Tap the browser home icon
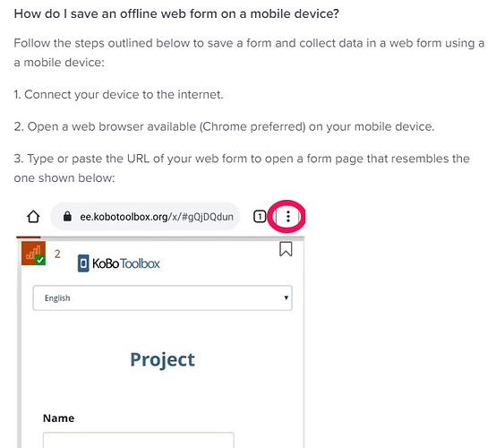The image size is (496, 448). point(33,217)
